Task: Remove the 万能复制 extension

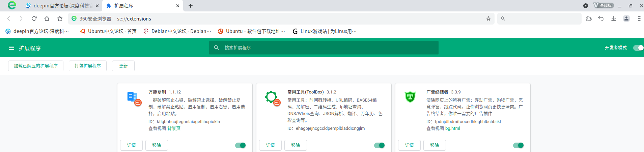Action: tap(157, 145)
